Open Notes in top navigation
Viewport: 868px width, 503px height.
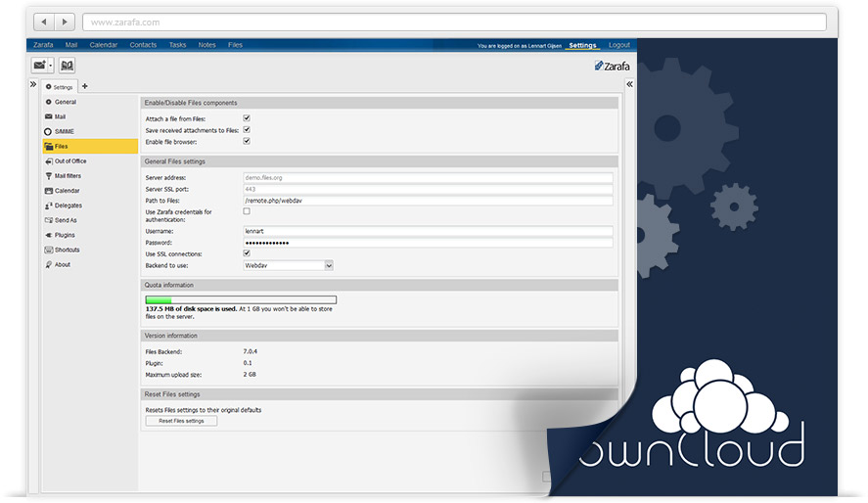207,45
